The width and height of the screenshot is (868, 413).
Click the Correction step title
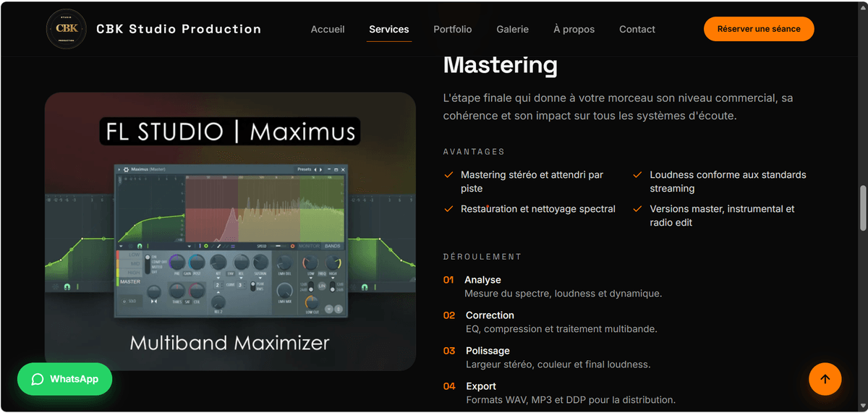(x=490, y=315)
